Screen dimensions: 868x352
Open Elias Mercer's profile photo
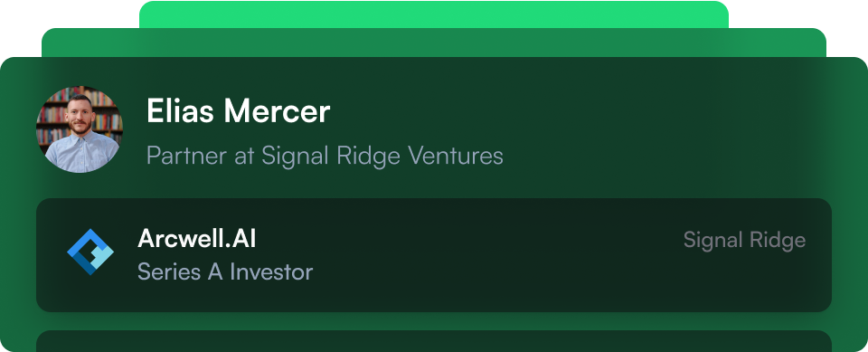click(80, 129)
